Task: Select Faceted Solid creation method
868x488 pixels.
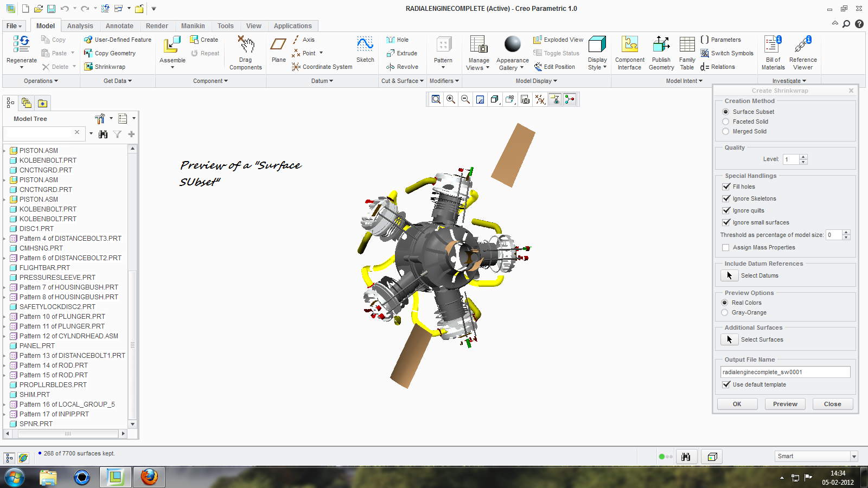Action: 726,121
